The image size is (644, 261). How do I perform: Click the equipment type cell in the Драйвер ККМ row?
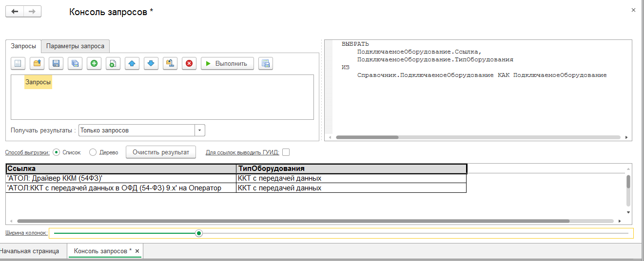point(351,178)
